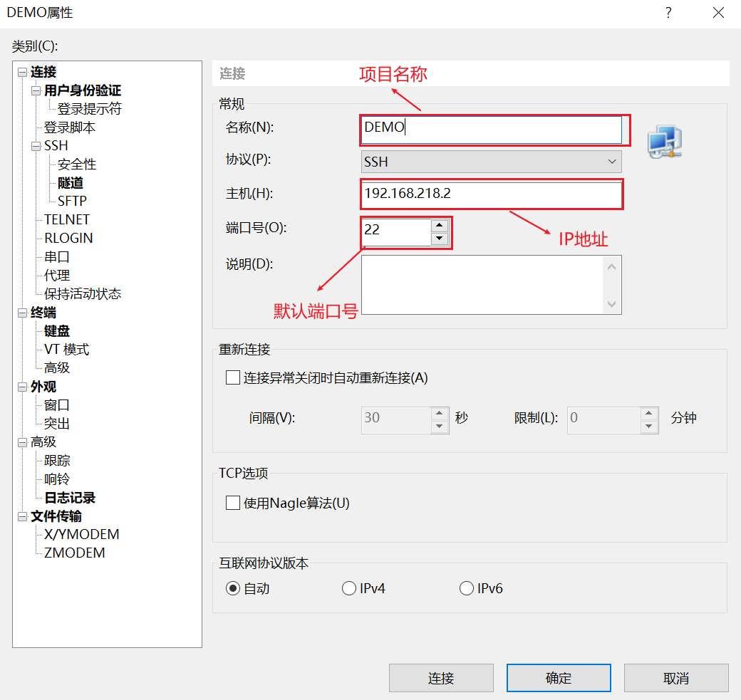Select 隧道 tree item

click(71, 183)
